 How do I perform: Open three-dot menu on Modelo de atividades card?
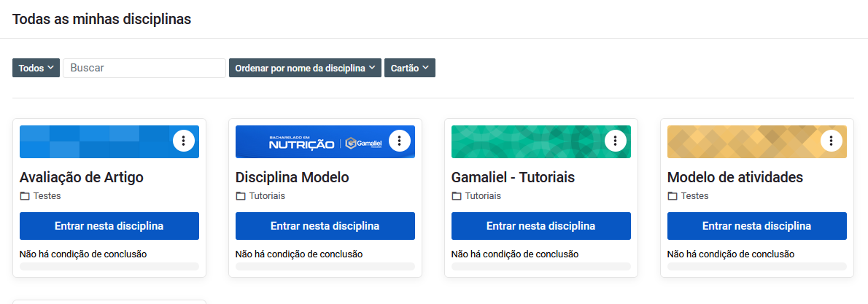[x=831, y=141]
